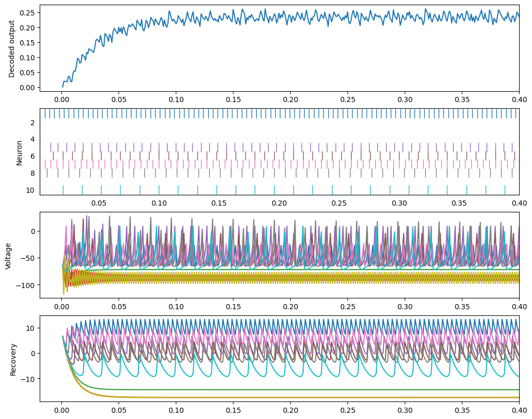Click x-axis tick 0.10 under Decoded output plot

176,100
